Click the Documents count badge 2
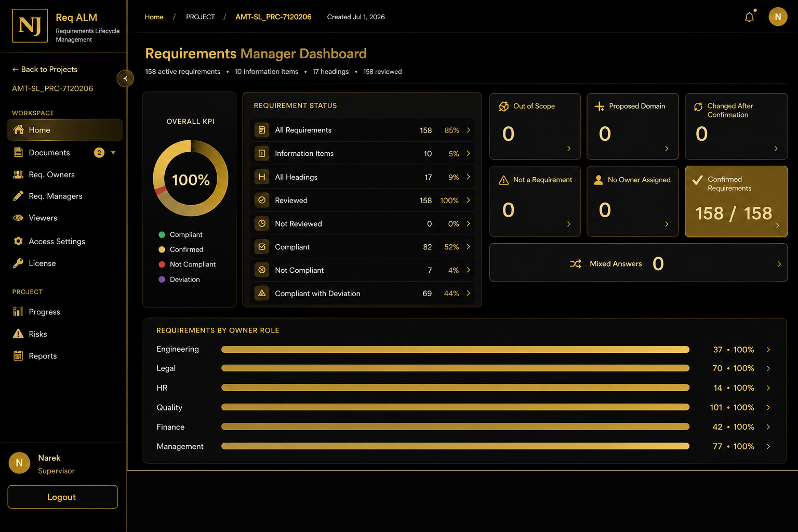 tap(99, 152)
